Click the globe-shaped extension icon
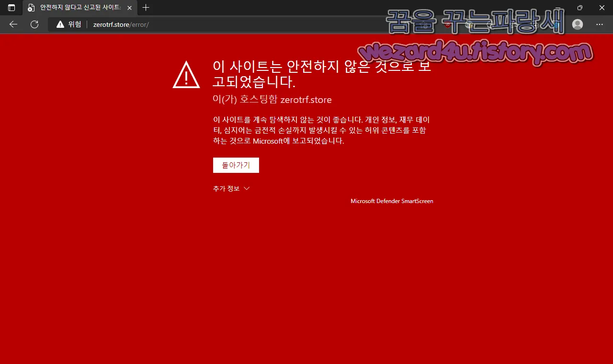 (469, 24)
